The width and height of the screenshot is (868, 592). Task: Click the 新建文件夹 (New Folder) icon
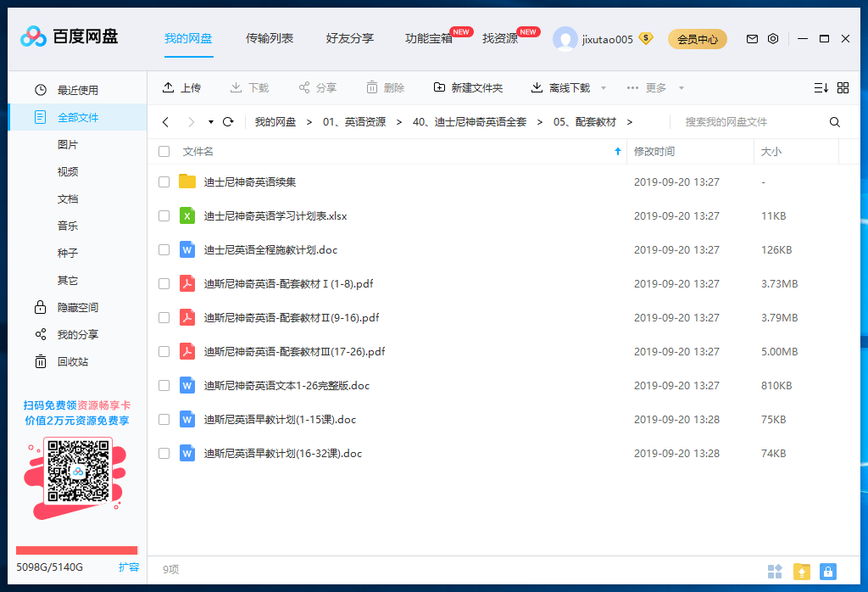440,87
